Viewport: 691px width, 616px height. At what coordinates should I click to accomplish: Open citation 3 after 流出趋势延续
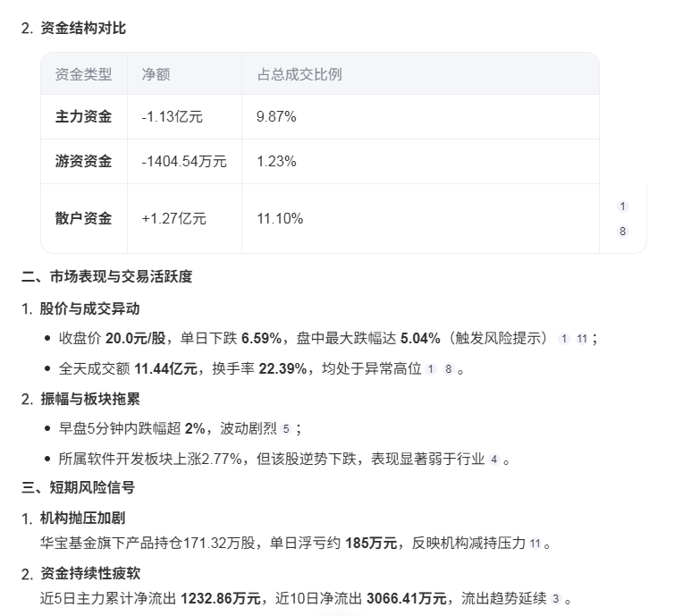coord(556,599)
